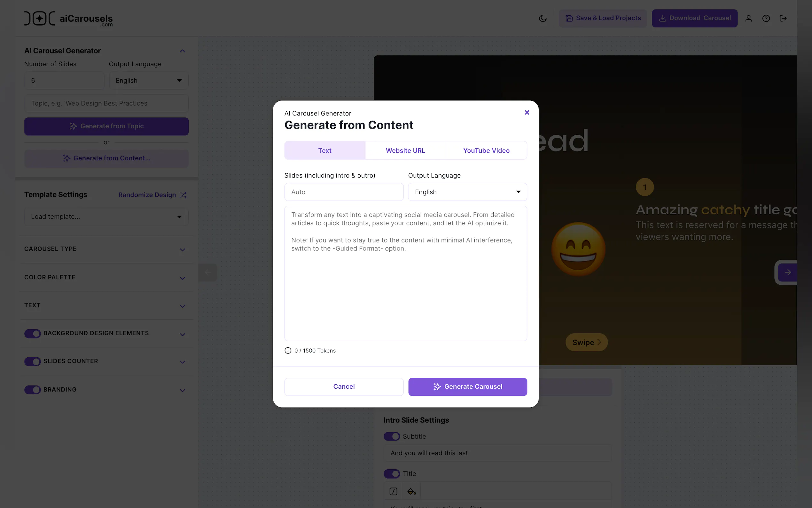Image resolution: width=812 pixels, height=508 pixels.
Task: Click the Slides Auto input field
Action: [344, 192]
